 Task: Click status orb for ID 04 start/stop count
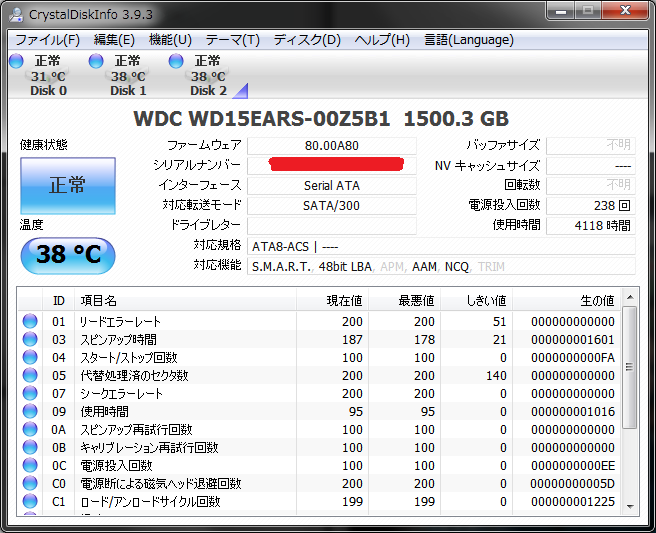coord(30,357)
